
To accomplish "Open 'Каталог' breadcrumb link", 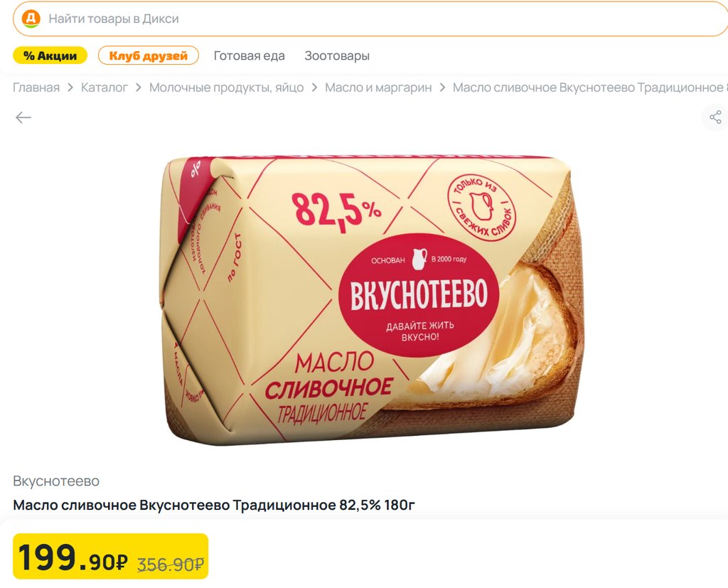I will pyautogui.click(x=105, y=87).
